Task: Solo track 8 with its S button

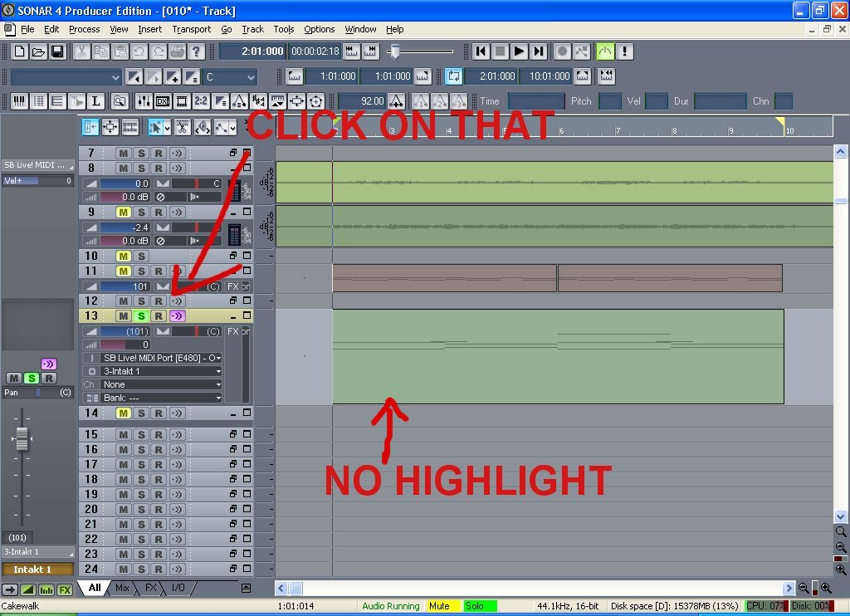Action: click(x=141, y=168)
